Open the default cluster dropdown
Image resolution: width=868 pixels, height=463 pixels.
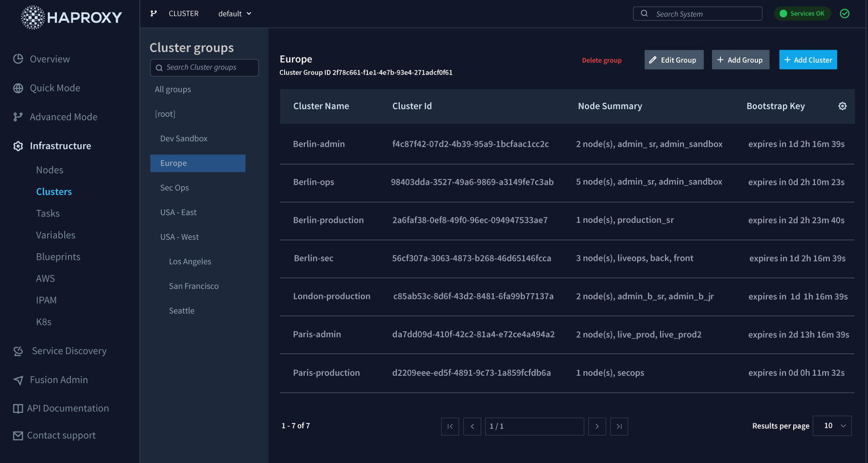tap(234, 14)
